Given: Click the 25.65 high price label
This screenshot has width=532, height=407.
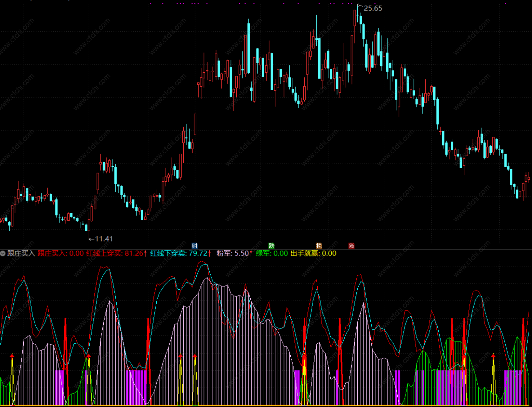Looking at the screenshot, I should pyautogui.click(x=373, y=8).
